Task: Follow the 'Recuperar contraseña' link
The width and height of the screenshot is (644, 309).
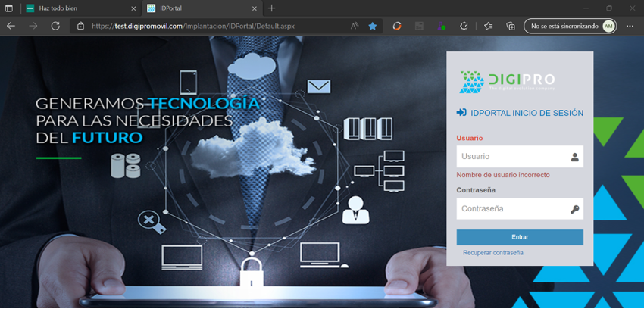Action: [x=492, y=252]
